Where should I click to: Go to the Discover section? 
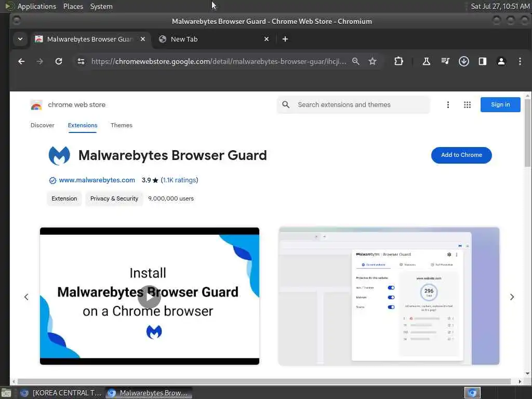click(x=43, y=125)
